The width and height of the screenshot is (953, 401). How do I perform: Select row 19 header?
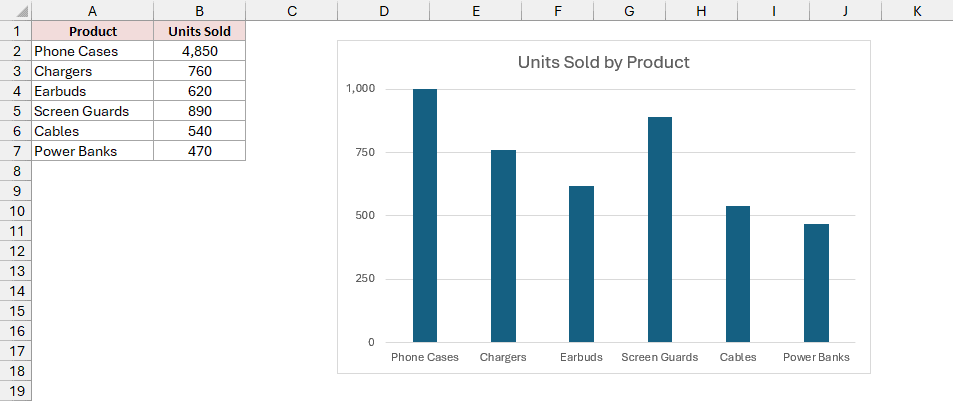[x=16, y=391]
